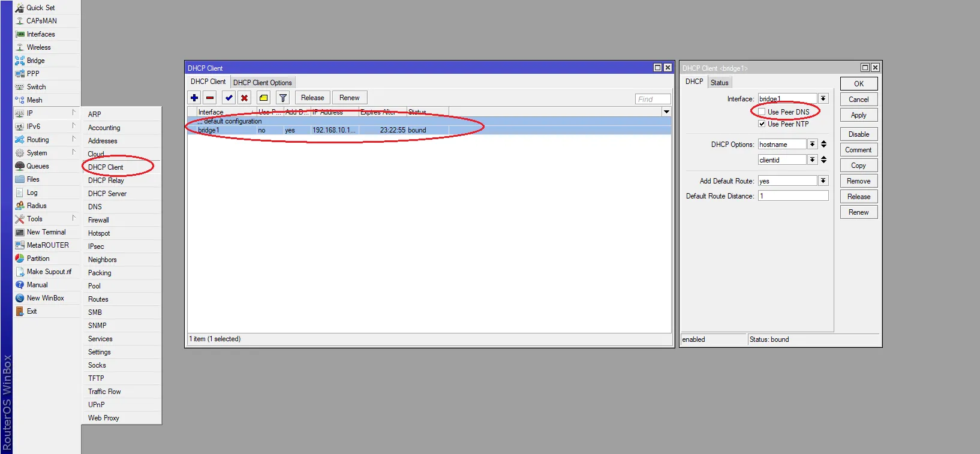The height and width of the screenshot is (454, 980).
Task: Open the Interface dropdown arrow
Action: pos(823,98)
